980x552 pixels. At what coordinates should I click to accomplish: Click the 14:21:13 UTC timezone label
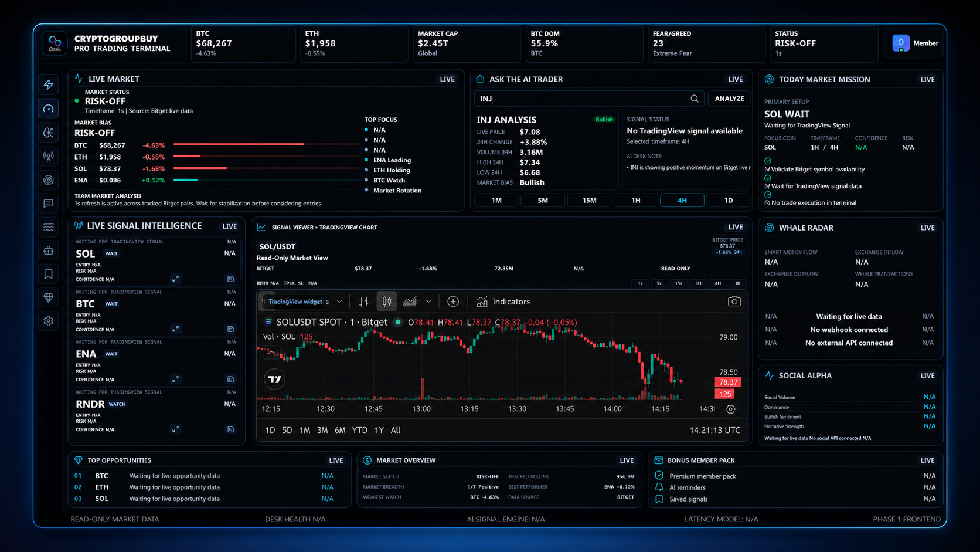tap(714, 430)
